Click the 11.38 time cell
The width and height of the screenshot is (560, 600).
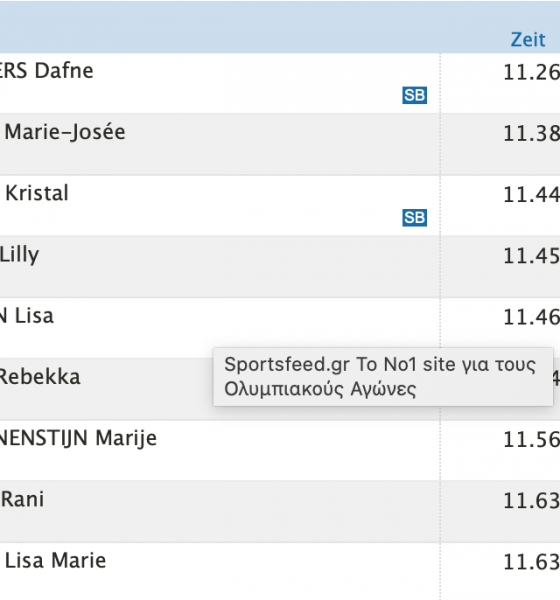click(x=532, y=133)
